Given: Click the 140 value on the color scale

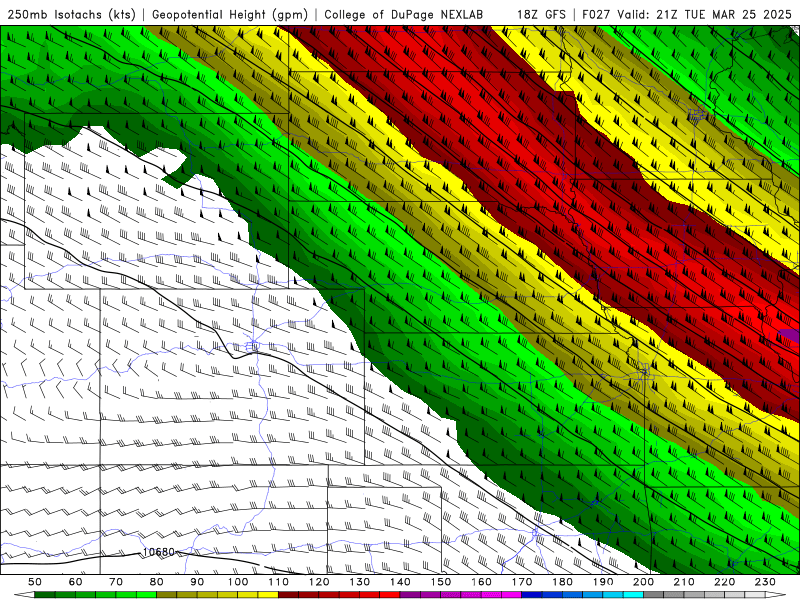Looking at the screenshot, I should [x=400, y=582].
